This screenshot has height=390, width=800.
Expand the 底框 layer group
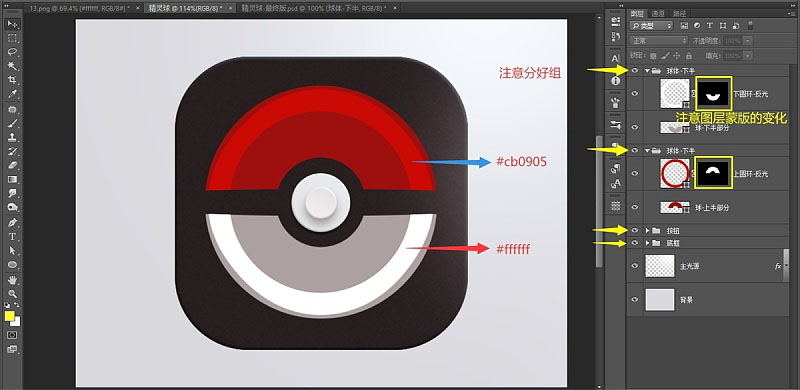click(647, 243)
